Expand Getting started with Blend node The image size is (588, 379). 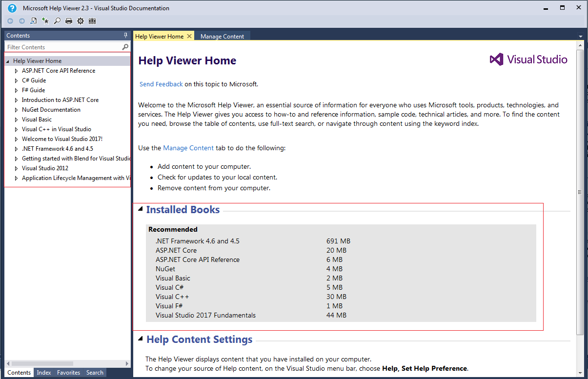(x=16, y=159)
